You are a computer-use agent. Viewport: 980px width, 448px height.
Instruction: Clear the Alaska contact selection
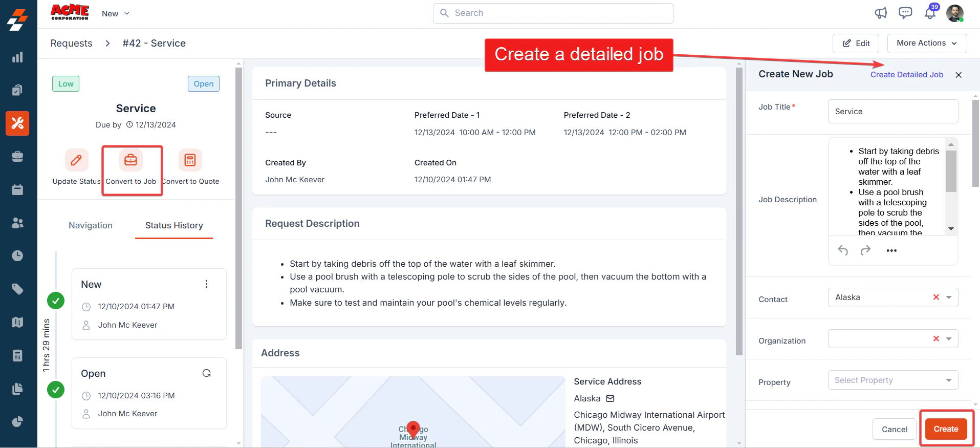936,297
